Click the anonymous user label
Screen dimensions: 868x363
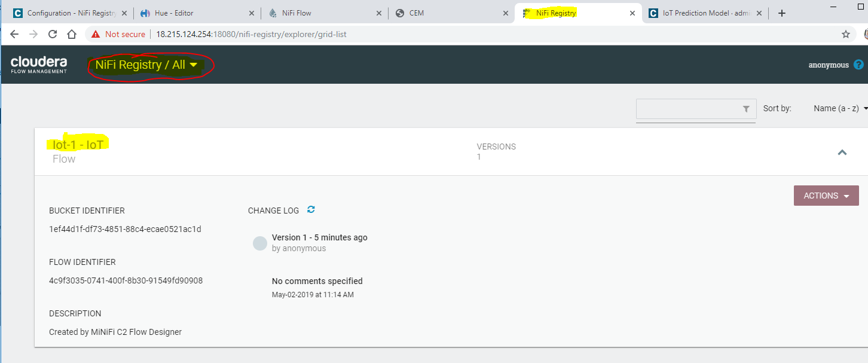[x=829, y=65]
